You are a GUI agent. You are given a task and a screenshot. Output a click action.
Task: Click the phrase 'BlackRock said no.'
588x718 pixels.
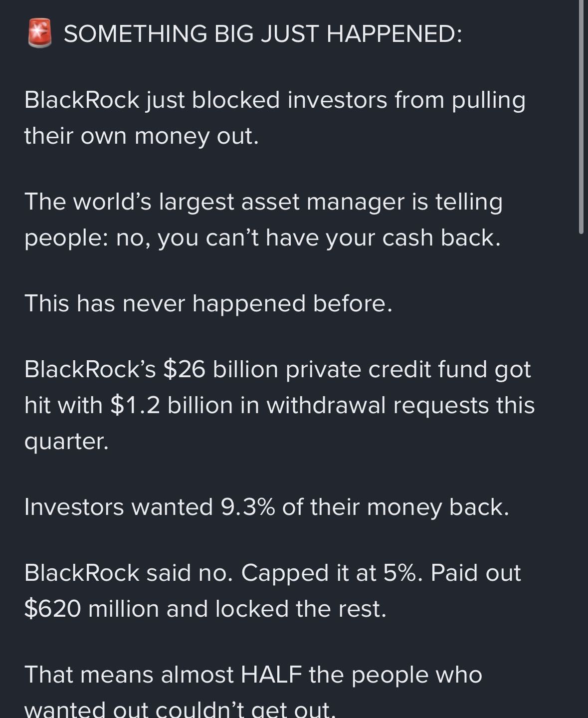[128, 573]
